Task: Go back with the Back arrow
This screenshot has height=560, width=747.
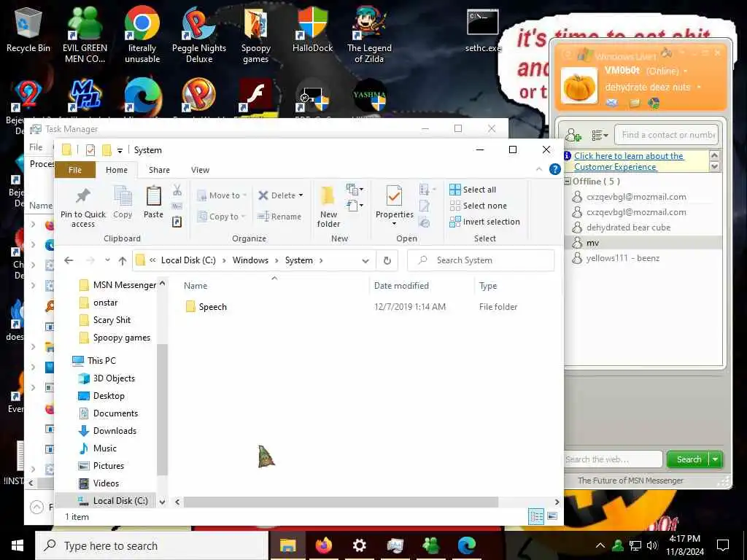Action: point(69,260)
